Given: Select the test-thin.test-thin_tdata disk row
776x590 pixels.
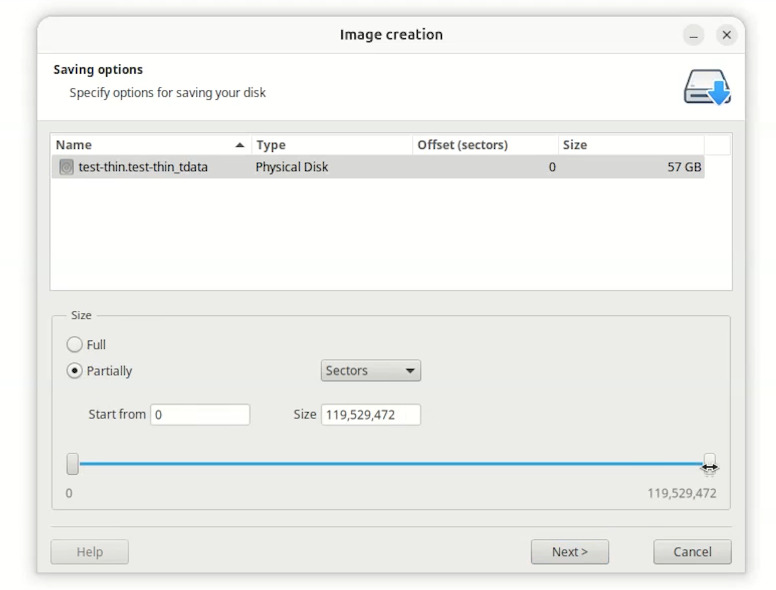Looking at the screenshot, I should point(378,167).
